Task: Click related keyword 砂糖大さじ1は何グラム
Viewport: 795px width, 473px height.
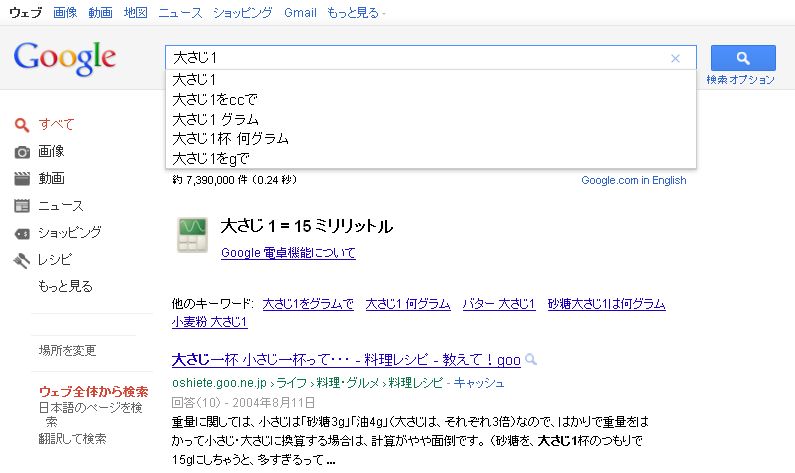Action: pyautogui.click(x=606, y=304)
